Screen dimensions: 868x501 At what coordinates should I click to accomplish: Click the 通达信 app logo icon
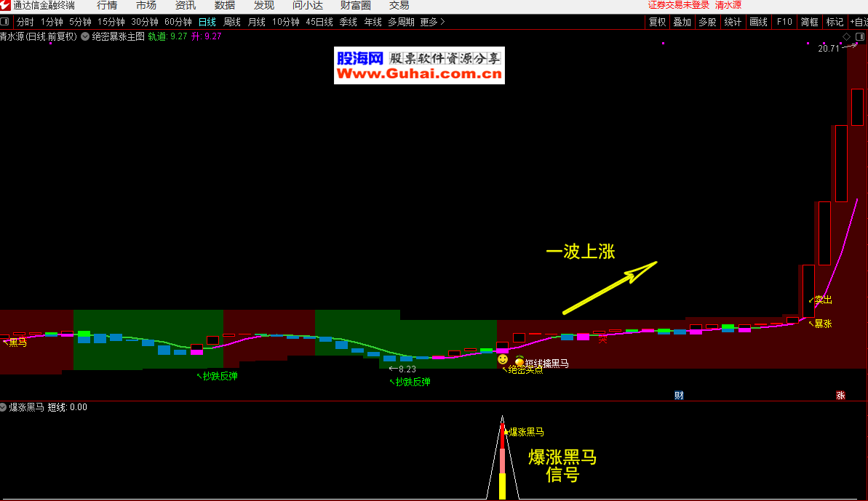pos(6,6)
